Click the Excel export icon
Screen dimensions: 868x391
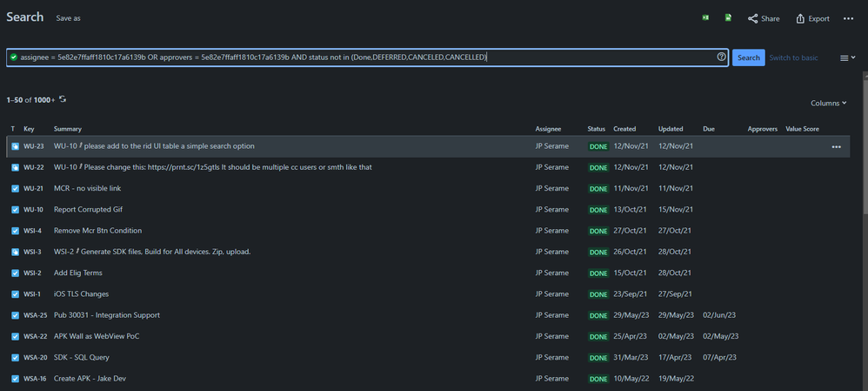pos(705,17)
